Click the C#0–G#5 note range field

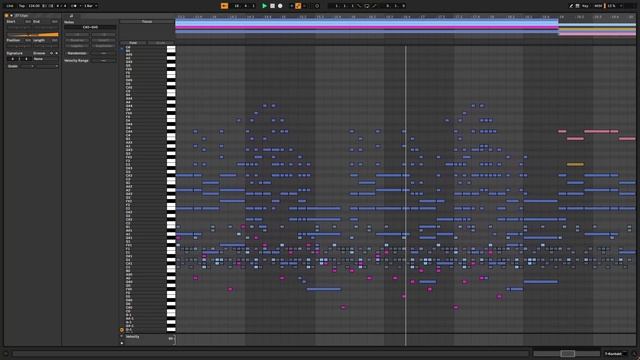tap(90, 27)
